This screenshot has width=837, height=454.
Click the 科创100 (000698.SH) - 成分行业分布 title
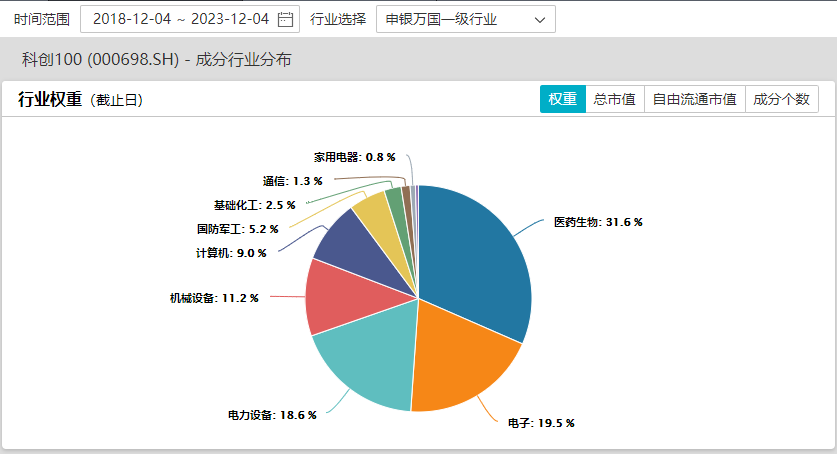156,59
